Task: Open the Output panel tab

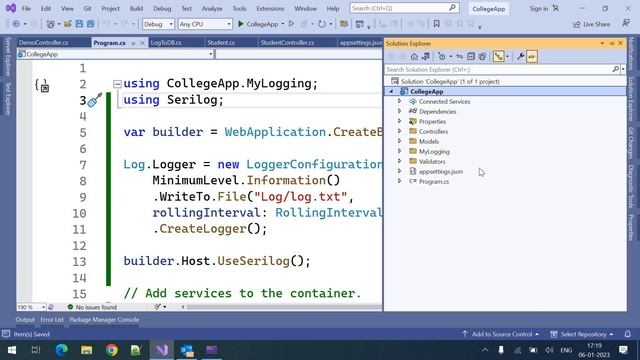Action: 25,320
